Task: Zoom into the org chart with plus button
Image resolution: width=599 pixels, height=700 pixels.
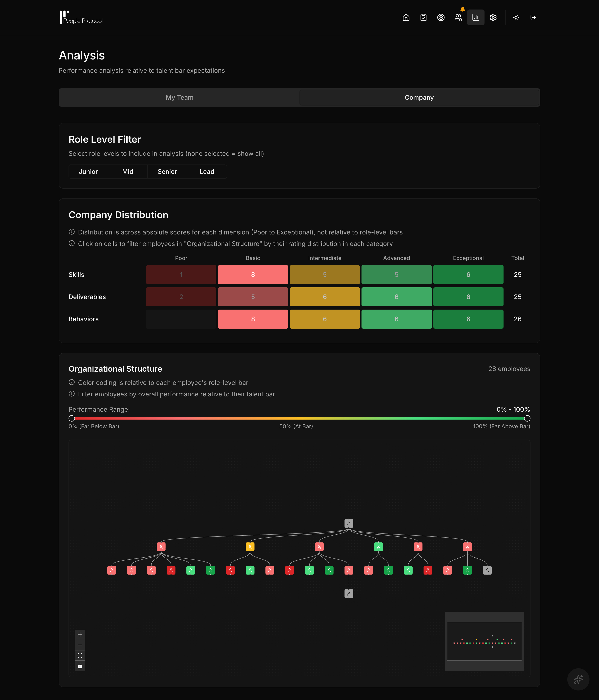Action: [x=80, y=635]
